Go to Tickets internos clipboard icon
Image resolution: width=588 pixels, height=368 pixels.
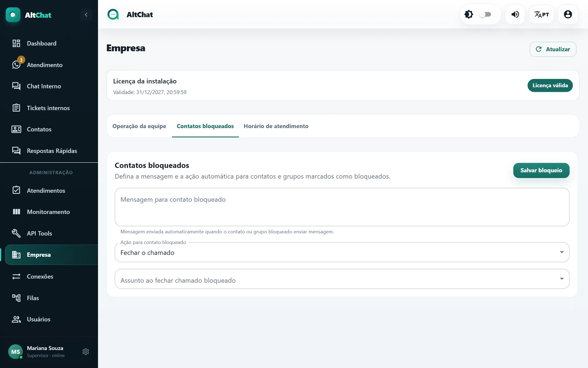point(16,108)
